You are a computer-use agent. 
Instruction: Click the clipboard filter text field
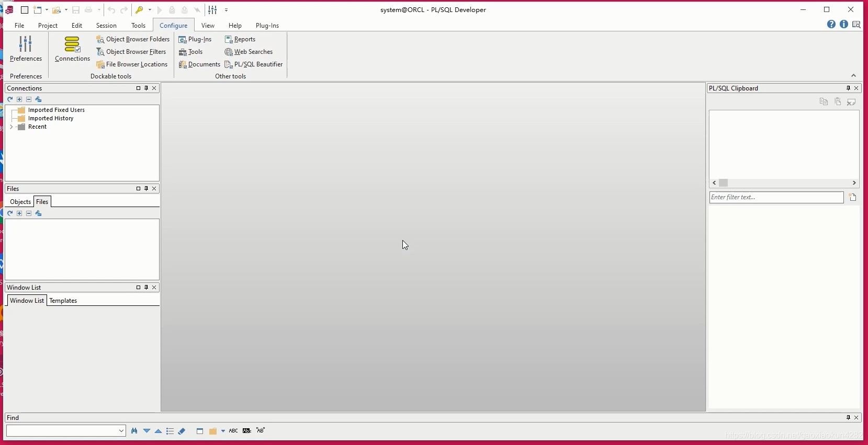click(x=776, y=197)
